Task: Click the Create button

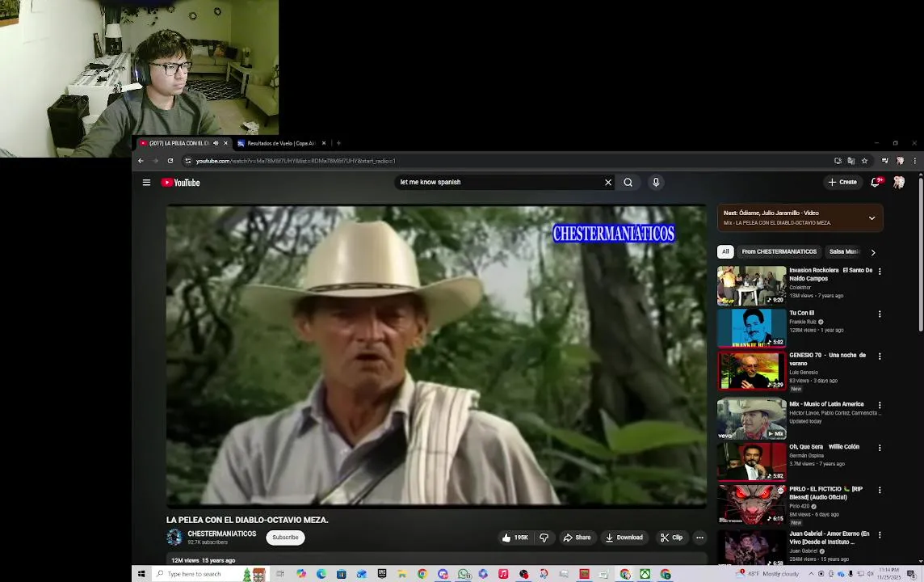Action: (842, 182)
